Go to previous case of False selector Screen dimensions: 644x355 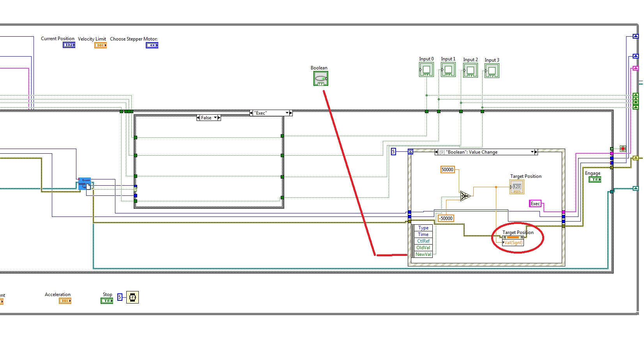click(198, 117)
